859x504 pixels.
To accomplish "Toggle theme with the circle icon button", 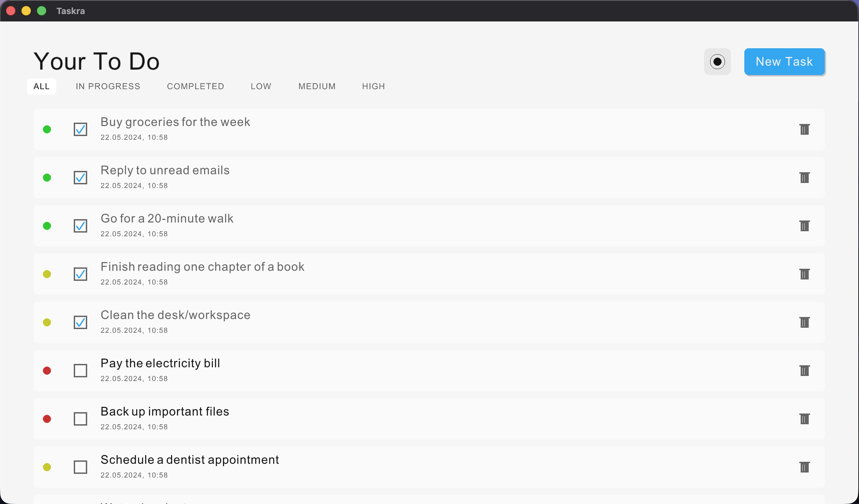I will click(717, 62).
